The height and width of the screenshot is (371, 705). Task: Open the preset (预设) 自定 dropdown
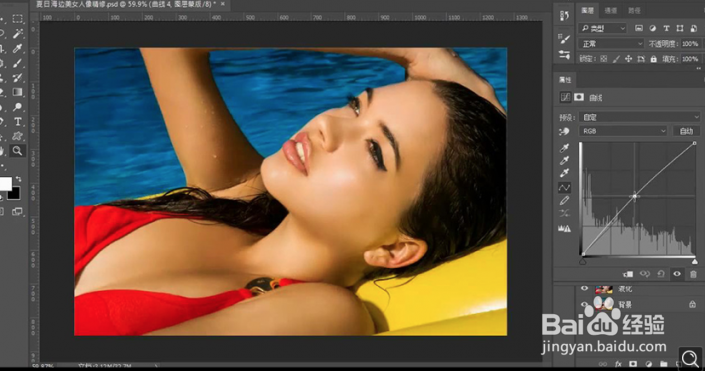(x=639, y=117)
